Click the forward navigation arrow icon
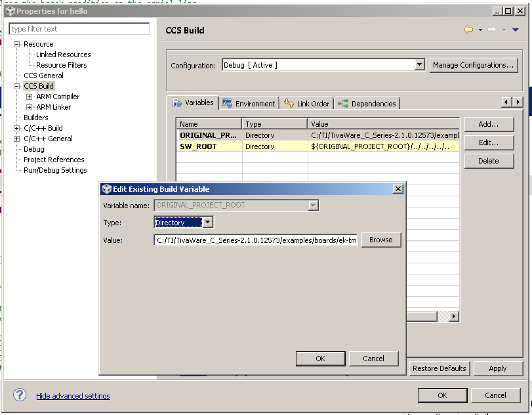Image resolution: width=532 pixels, height=415 pixels. (492, 30)
